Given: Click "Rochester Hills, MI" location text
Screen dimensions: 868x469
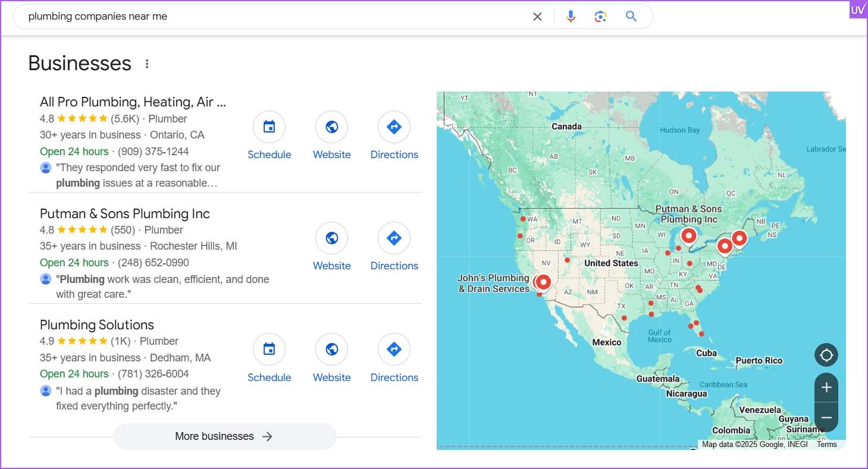Looking at the screenshot, I should click(193, 246).
